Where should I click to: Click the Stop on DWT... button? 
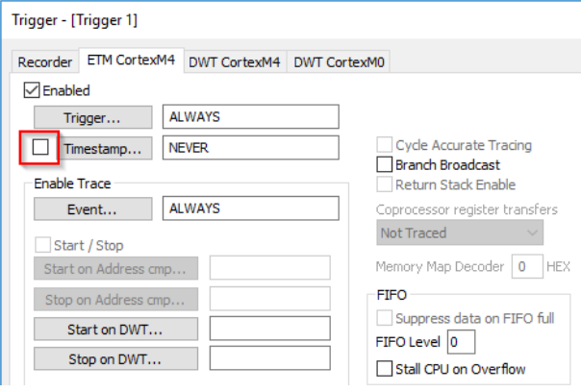click(x=114, y=360)
